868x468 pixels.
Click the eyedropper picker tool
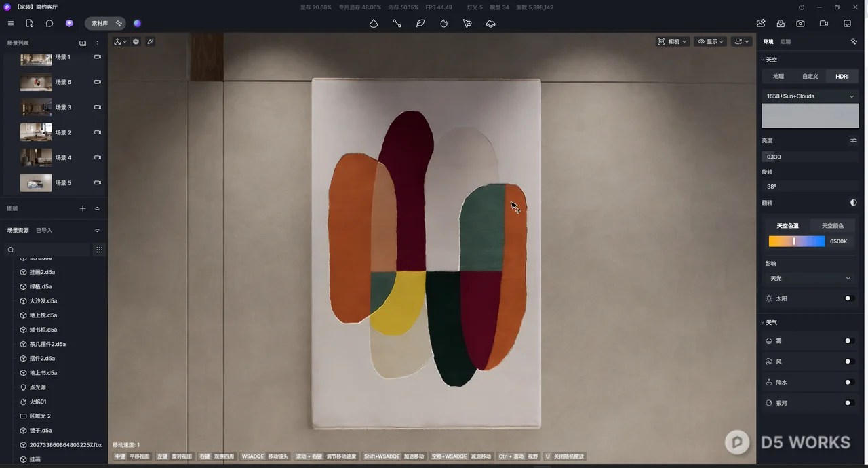[x=150, y=41]
